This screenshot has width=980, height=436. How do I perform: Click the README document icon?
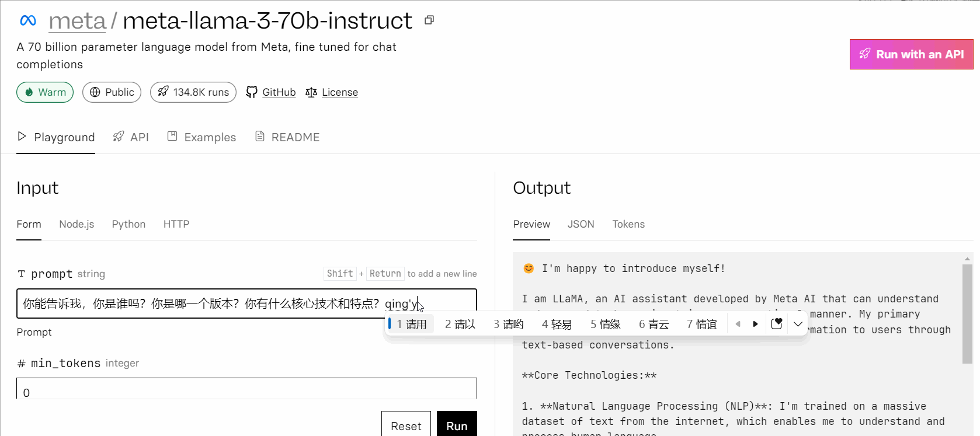click(x=260, y=136)
